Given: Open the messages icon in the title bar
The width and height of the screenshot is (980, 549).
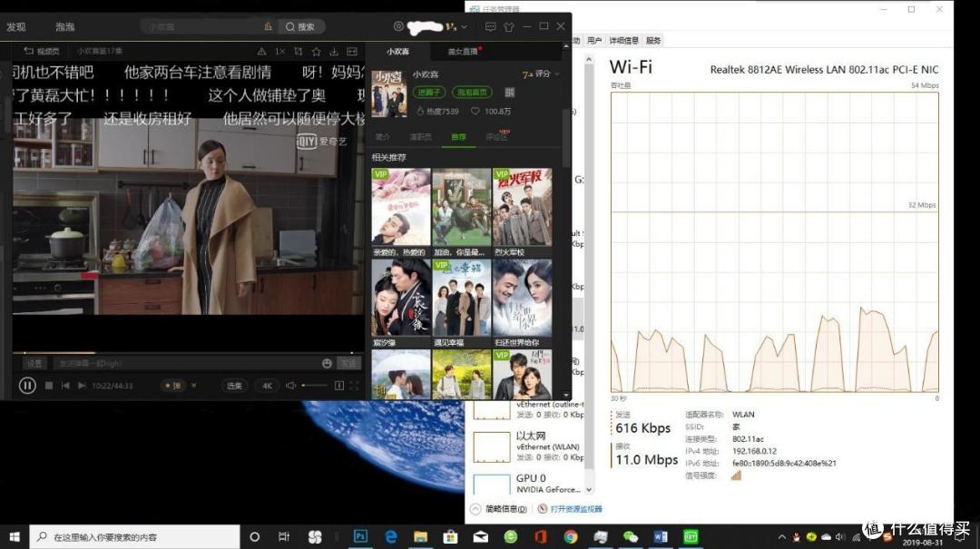Looking at the screenshot, I should tap(491, 27).
